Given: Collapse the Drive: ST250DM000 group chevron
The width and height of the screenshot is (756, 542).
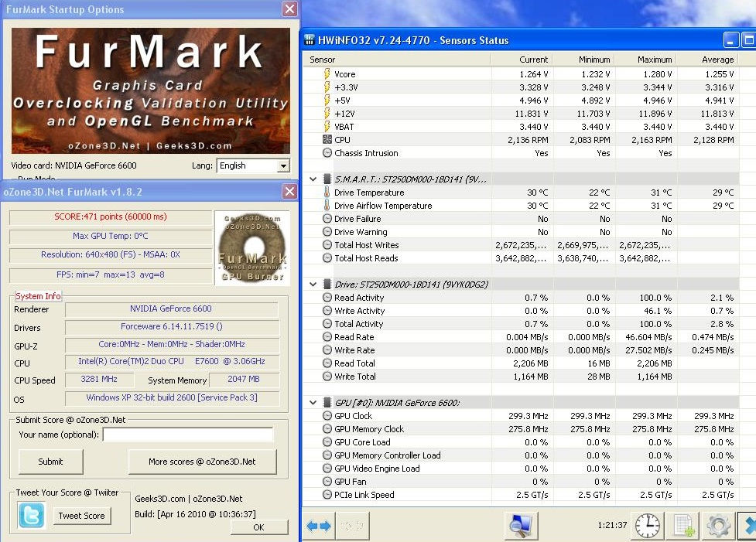Looking at the screenshot, I should point(313,285).
